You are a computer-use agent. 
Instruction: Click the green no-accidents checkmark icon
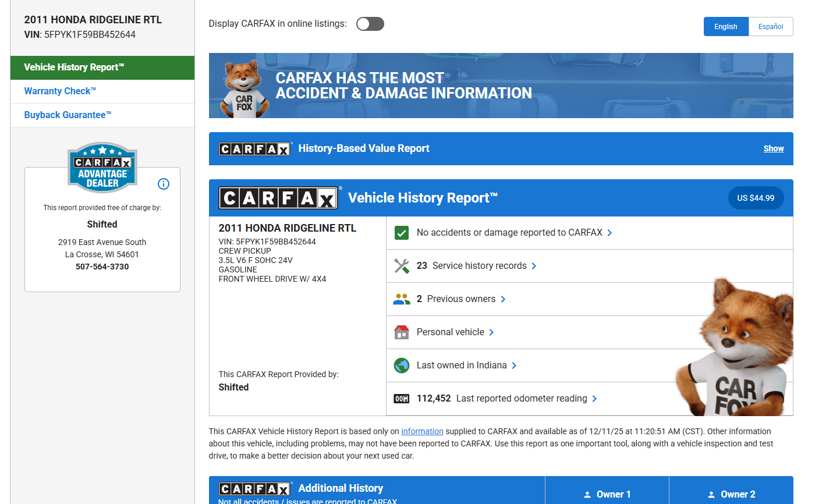pos(402,233)
